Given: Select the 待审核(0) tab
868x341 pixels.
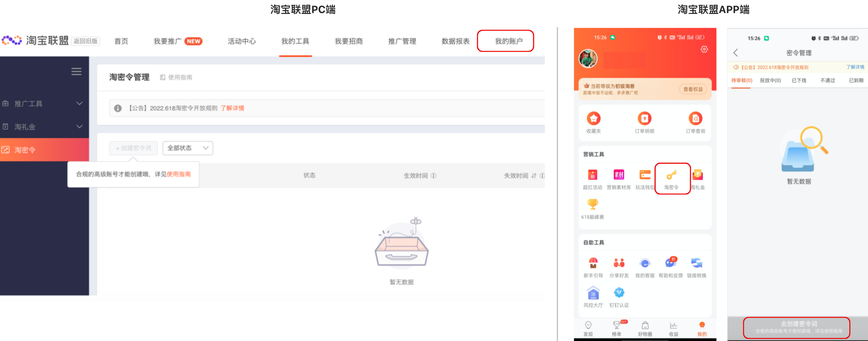Looking at the screenshot, I should tap(741, 80).
